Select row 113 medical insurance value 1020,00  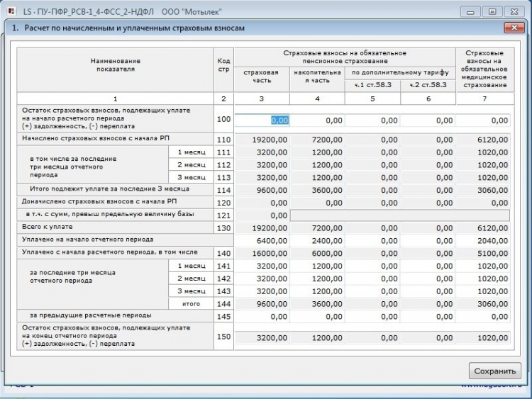483,177
